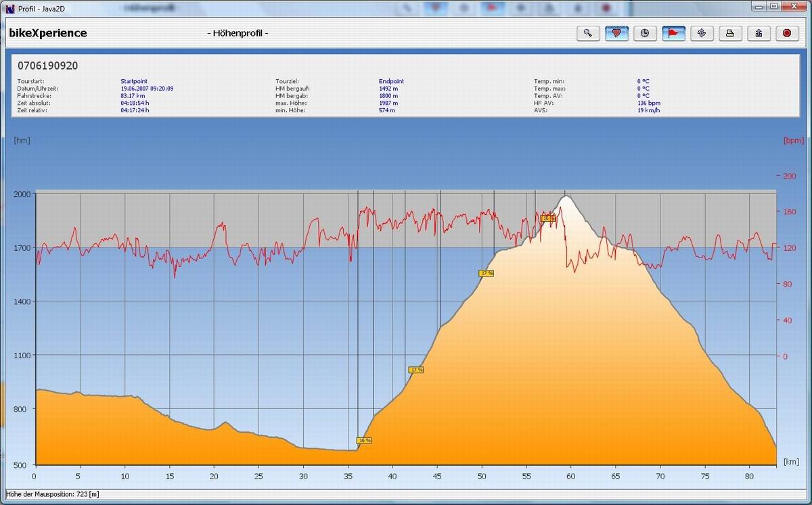Click the [hm] axis label
The height and width of the screenshot is (505, 812).
(x=22, y=141)
